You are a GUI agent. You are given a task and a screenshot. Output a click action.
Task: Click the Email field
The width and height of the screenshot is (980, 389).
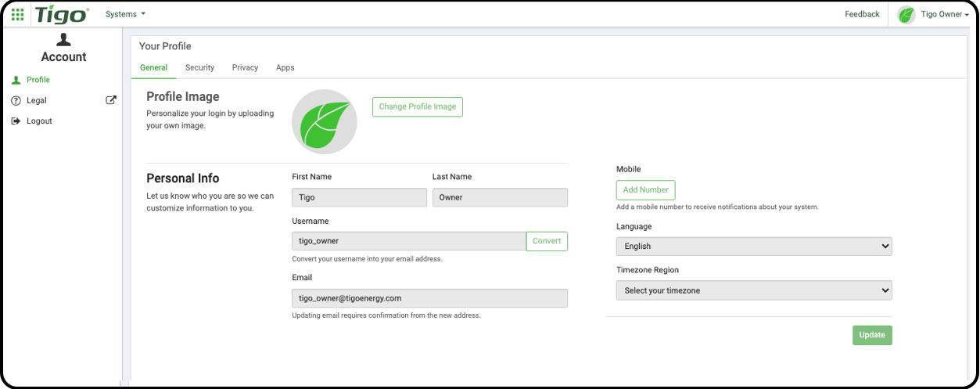[429, 298]
